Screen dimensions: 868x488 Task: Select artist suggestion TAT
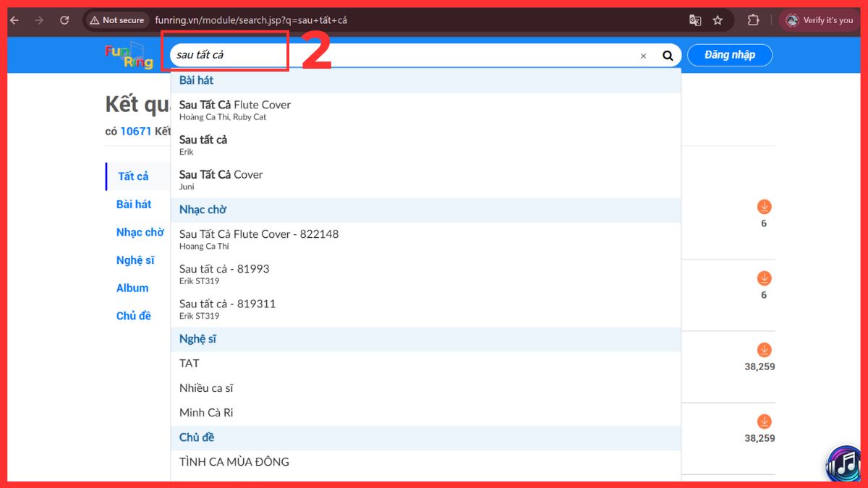click(x=425, y=364)
